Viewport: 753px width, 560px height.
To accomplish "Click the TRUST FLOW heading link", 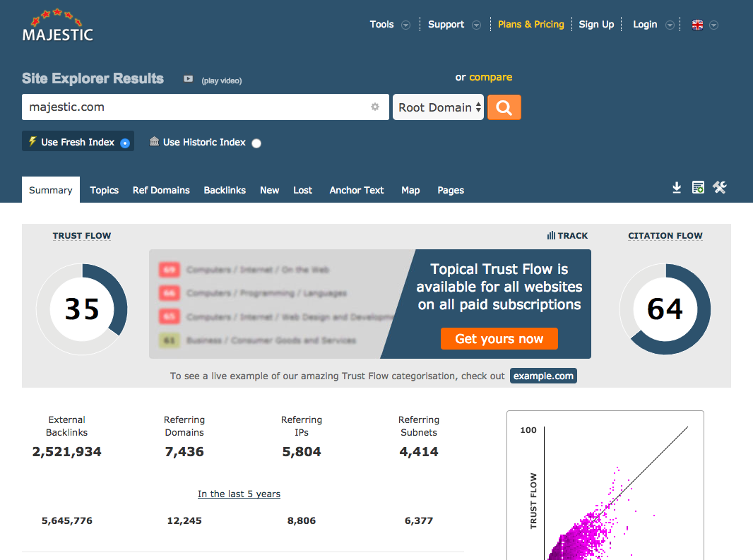I will [x=82, y=236].
